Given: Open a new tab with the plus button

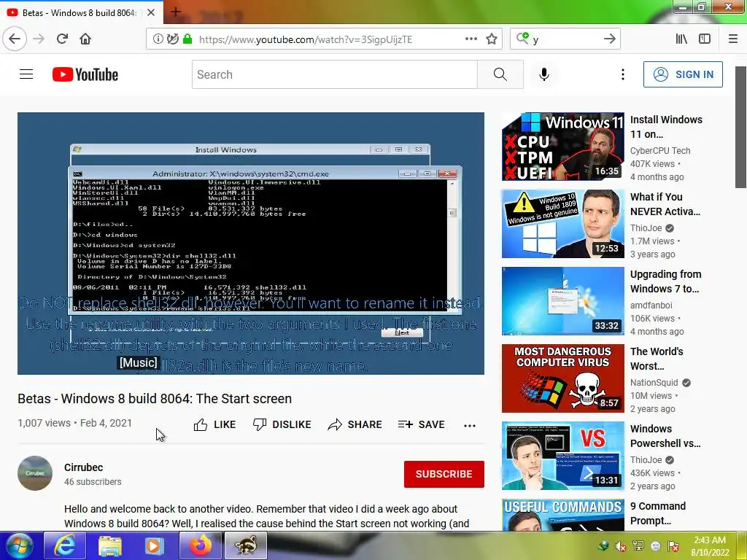Looking at the screenshot, I should click(175, 12).
